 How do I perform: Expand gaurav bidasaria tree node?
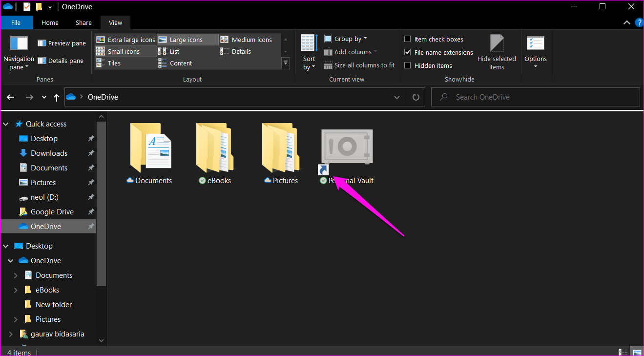click(11, 334)
